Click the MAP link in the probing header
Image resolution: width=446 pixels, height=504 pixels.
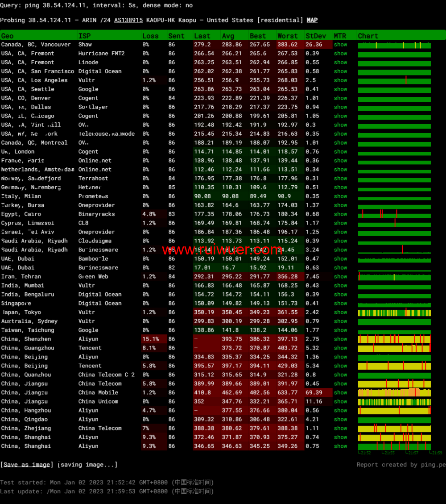312,20
